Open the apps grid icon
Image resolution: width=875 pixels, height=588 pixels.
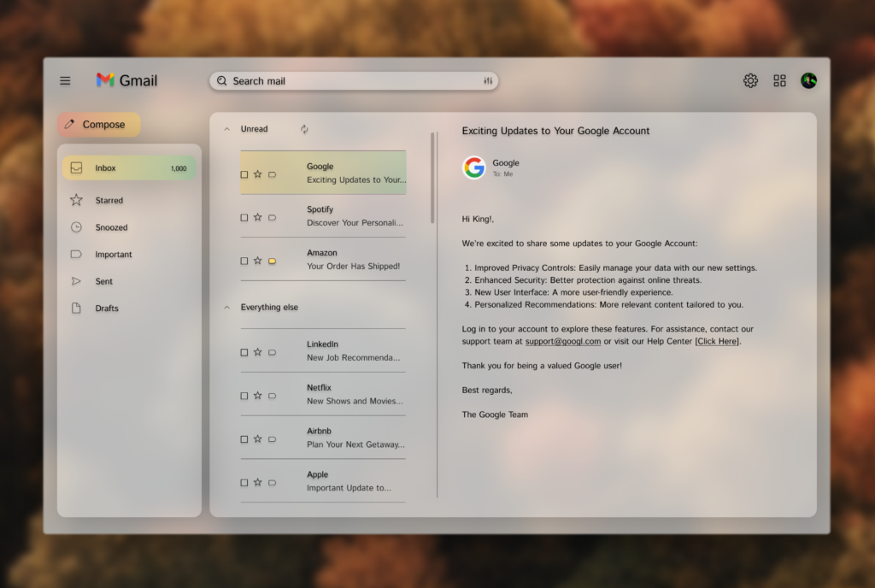779,80
